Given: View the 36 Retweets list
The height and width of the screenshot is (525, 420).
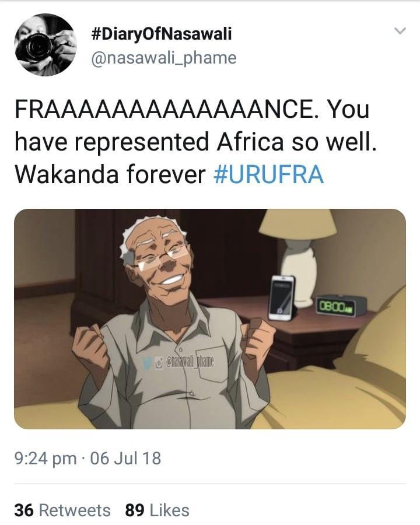Looking at the screenshot, I should click(62, 510).
